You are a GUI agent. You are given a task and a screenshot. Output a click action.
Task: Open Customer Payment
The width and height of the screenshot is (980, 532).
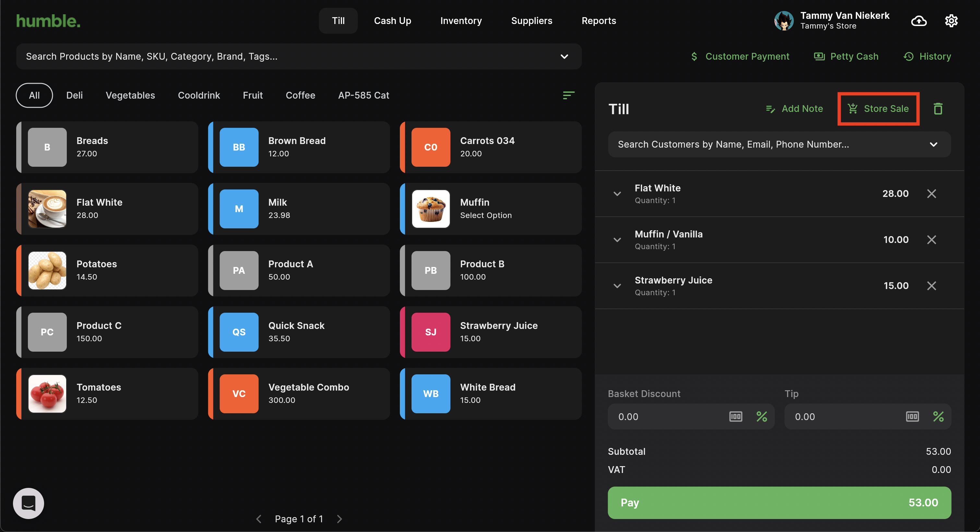pyautogui.click(x=740, y=56)
